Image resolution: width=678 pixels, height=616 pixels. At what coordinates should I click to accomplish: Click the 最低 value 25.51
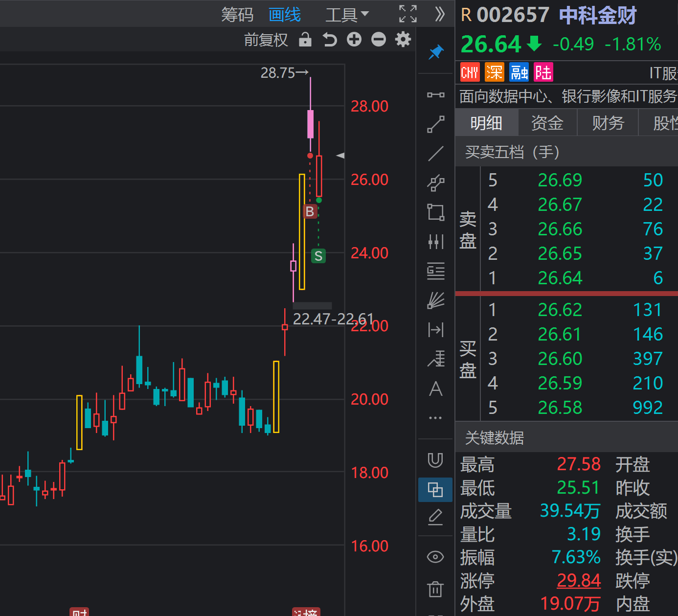tap(578, 487)
